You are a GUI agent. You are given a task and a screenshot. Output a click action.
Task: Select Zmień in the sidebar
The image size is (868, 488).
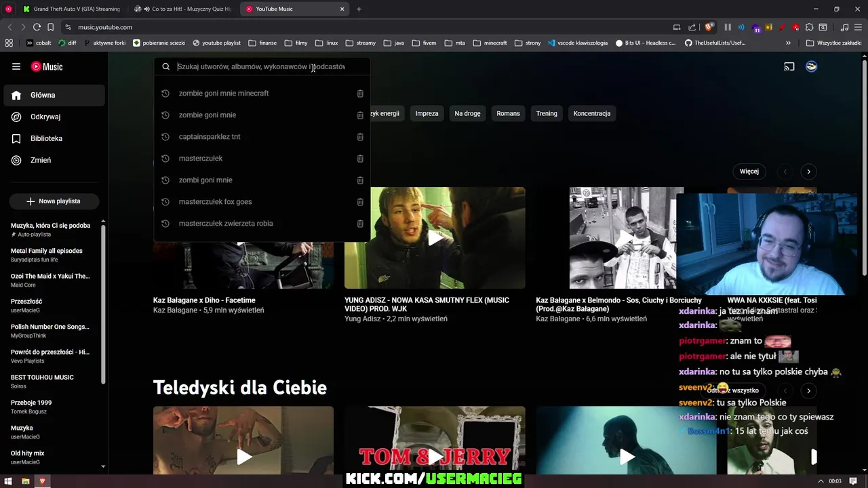(54, 160)
